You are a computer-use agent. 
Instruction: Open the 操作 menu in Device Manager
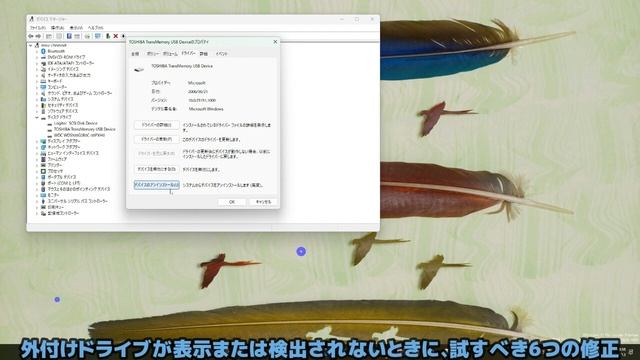[58, 28]
